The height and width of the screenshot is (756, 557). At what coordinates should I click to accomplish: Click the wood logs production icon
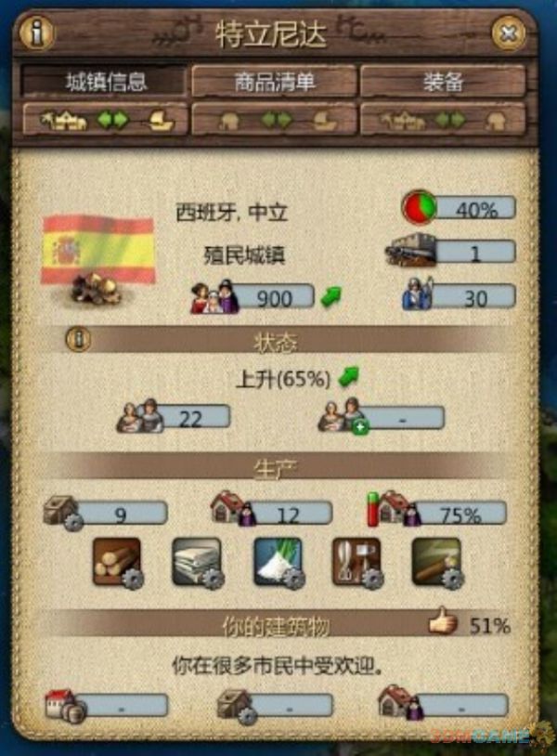tap(118, 563)
